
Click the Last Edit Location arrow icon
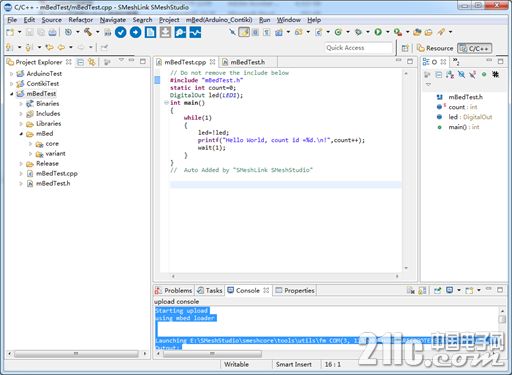[x=50, y=47]
